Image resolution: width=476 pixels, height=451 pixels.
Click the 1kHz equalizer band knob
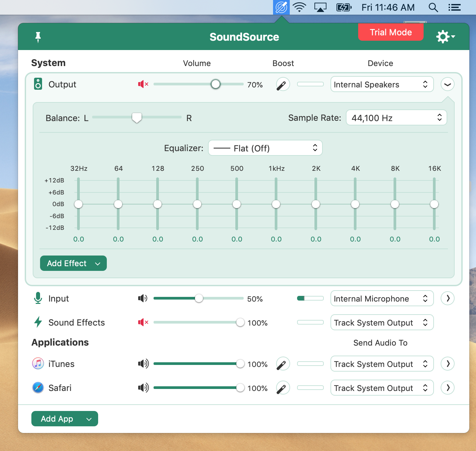[276, 204]
